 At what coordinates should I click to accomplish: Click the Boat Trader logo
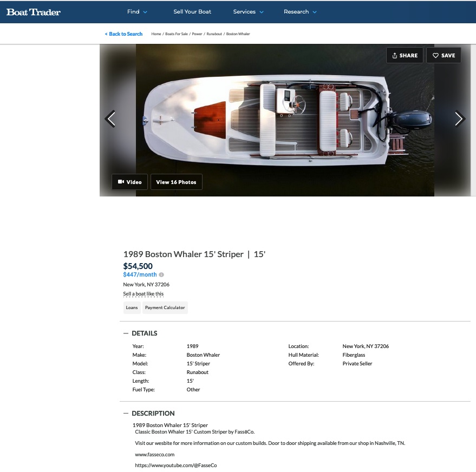coord(34,12)
